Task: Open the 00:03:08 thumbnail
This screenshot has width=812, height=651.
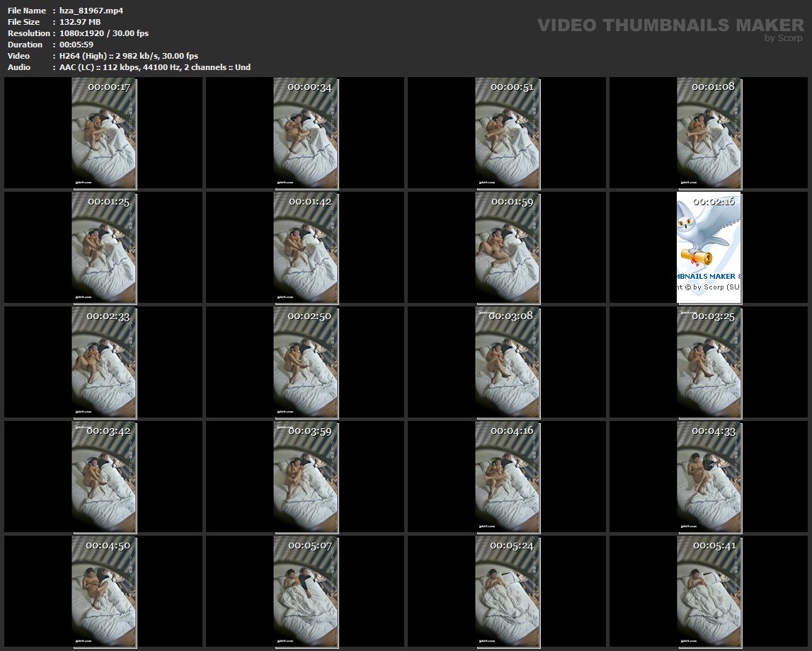Action: click(507, 362)
